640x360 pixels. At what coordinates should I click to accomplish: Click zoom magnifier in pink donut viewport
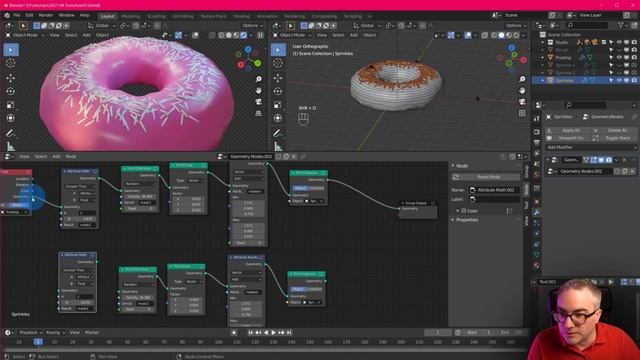click(x=258, y=79)
